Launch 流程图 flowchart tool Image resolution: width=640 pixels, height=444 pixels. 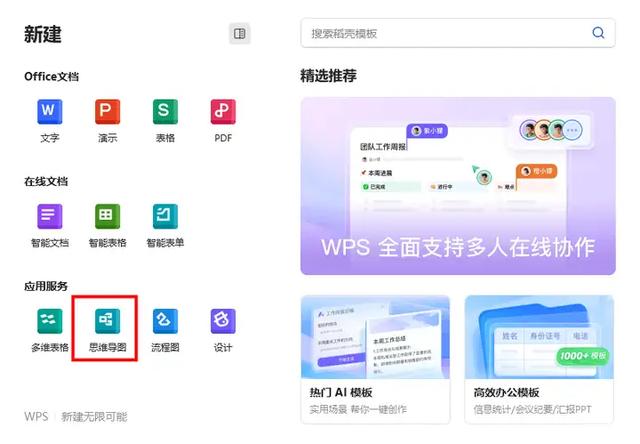(165, 330)
